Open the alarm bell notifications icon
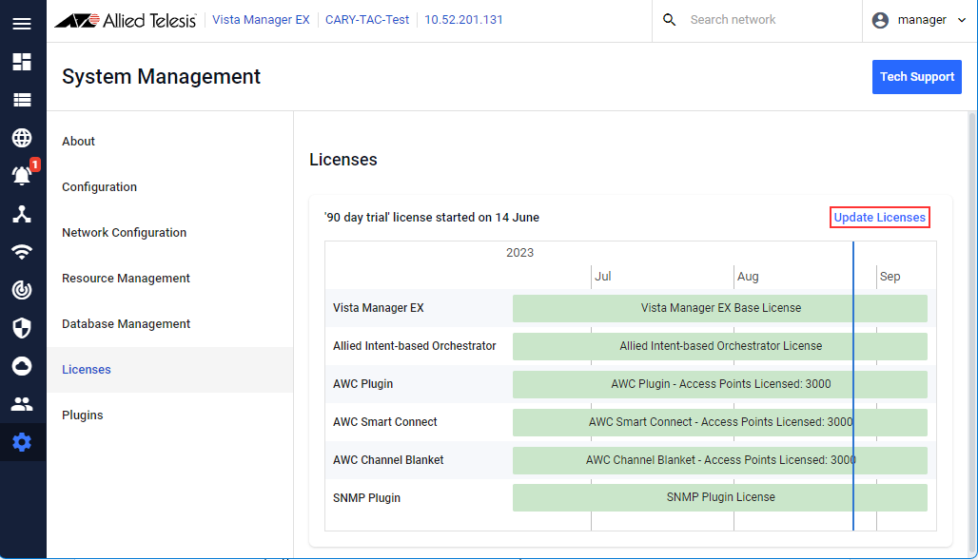Screen dimensions: 978x560 tap(22, 176)
